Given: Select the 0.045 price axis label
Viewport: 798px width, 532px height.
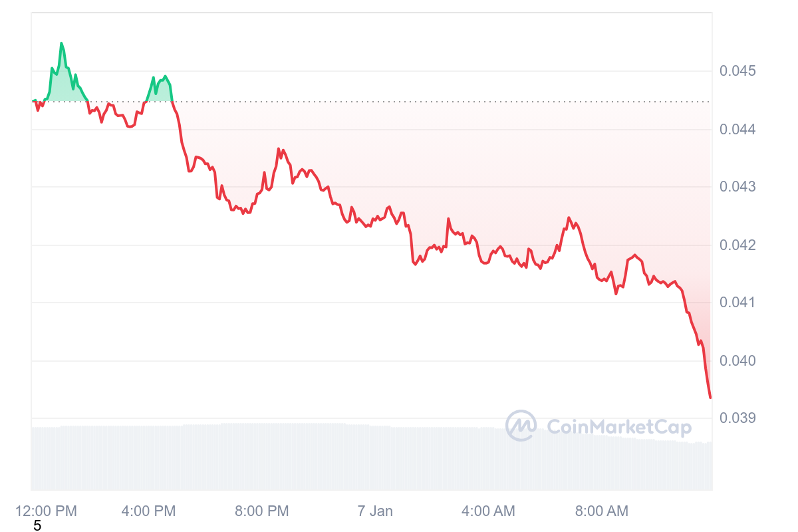Looking at the screenshot, I should [x=738, y=71].
